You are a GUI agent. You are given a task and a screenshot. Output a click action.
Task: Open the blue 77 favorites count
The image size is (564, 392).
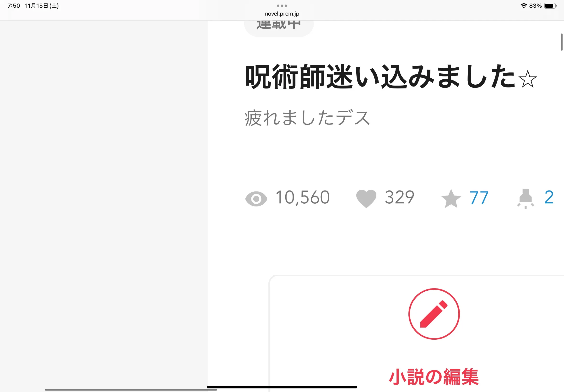pos(479,198)
